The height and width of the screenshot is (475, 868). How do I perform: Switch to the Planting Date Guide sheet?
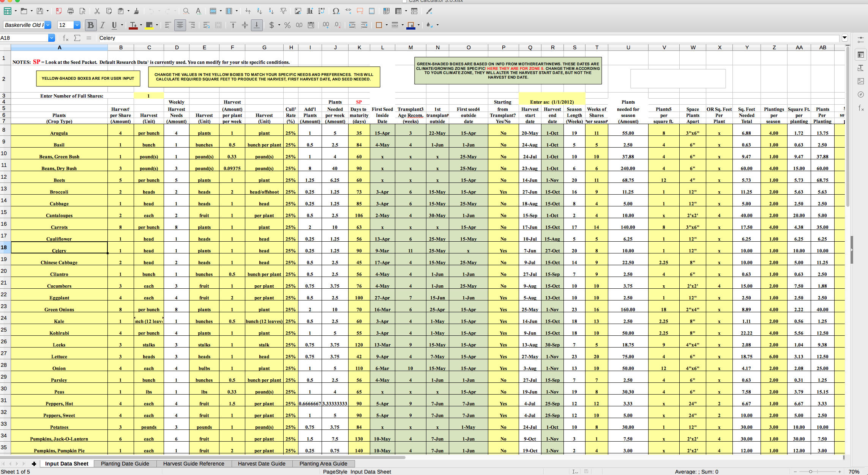pos(125,464)
